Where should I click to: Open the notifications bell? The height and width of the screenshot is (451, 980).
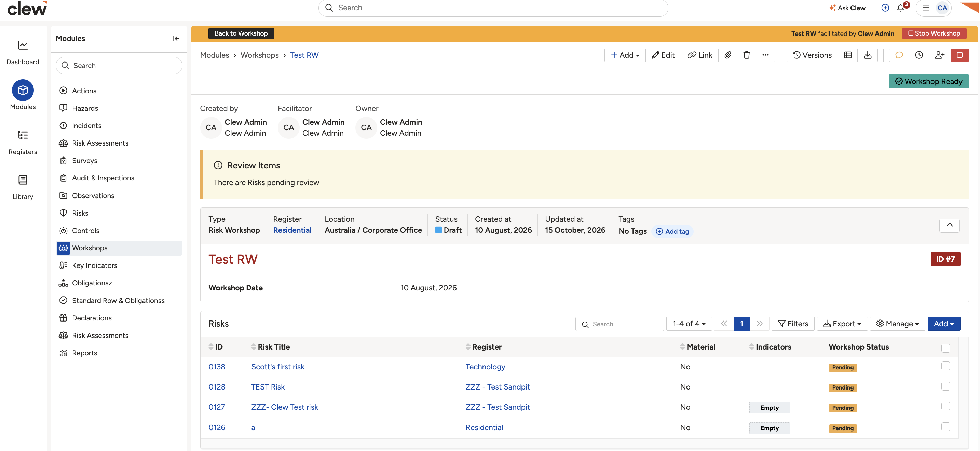[900, 8]
